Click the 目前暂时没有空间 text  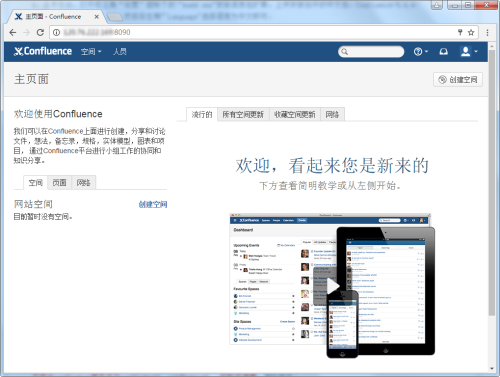(43, 217)
